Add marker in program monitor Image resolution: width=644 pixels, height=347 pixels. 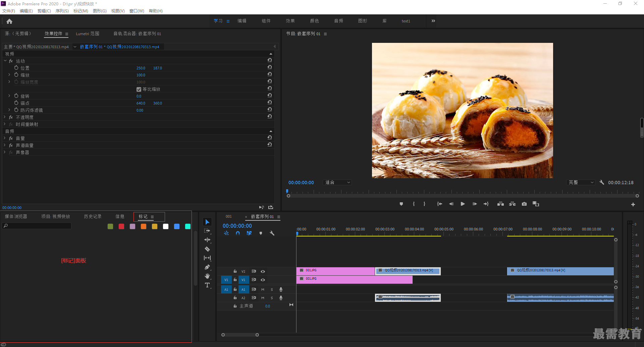click(x=401, y=204)
